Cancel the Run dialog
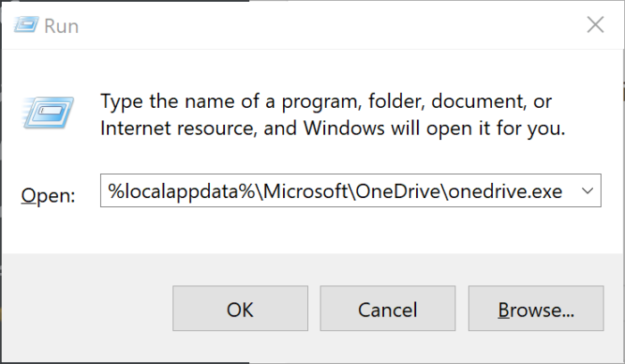625x364 pixels. [x=387, y=310]
